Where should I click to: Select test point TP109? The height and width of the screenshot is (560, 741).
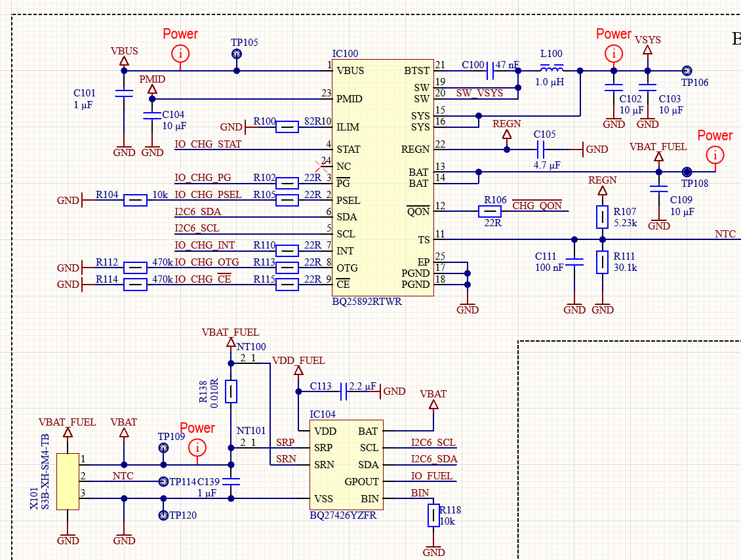[163, 448]
